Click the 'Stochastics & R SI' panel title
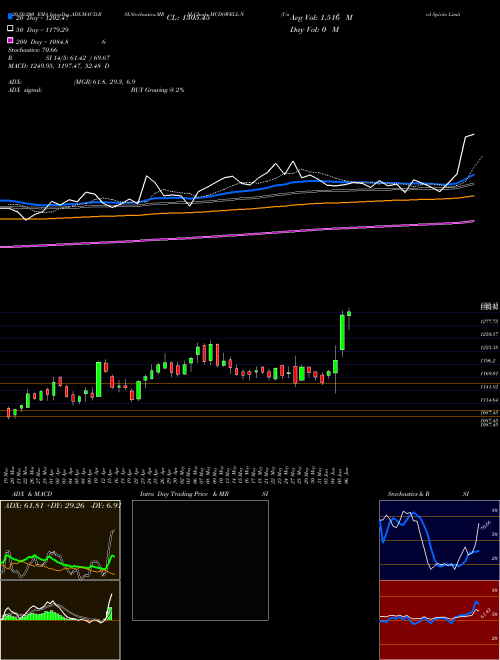 (x=428, y=494)
